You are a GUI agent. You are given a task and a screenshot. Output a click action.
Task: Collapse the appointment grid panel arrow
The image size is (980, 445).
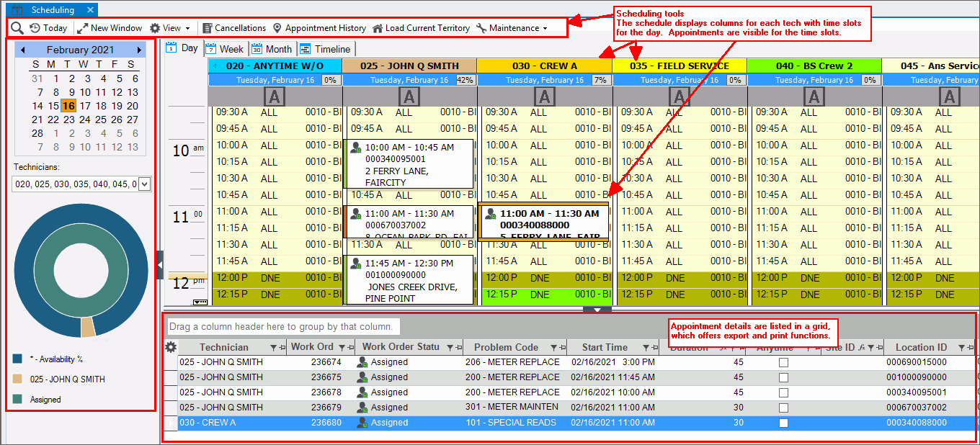coord(597,310)
